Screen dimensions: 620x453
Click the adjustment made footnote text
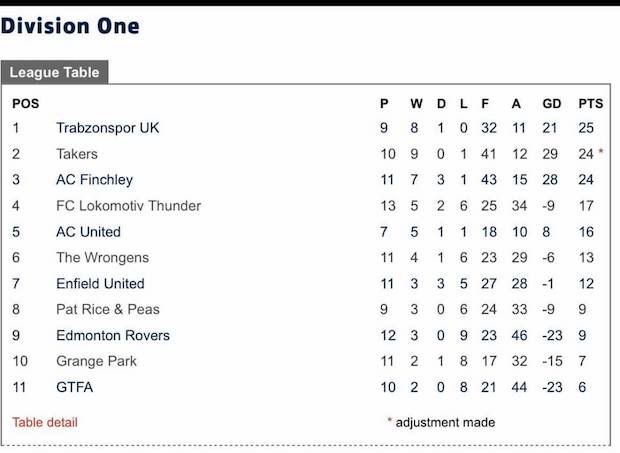tap(445, 422)
